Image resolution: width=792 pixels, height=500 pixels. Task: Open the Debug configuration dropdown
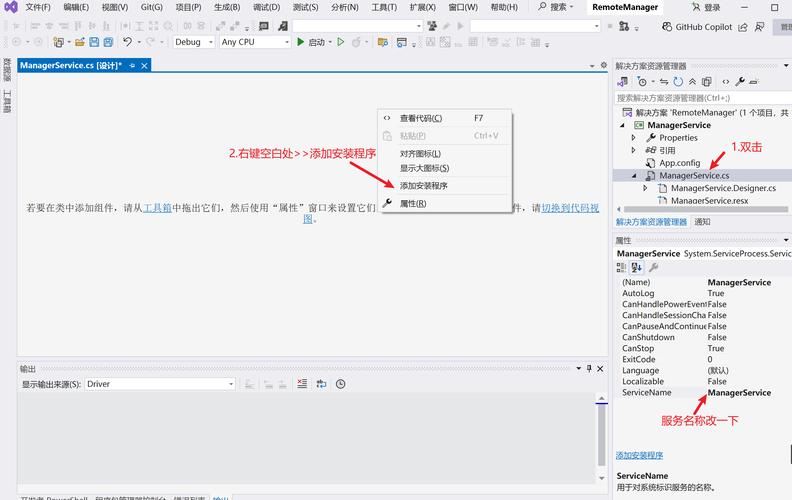(x=193, y=42)
